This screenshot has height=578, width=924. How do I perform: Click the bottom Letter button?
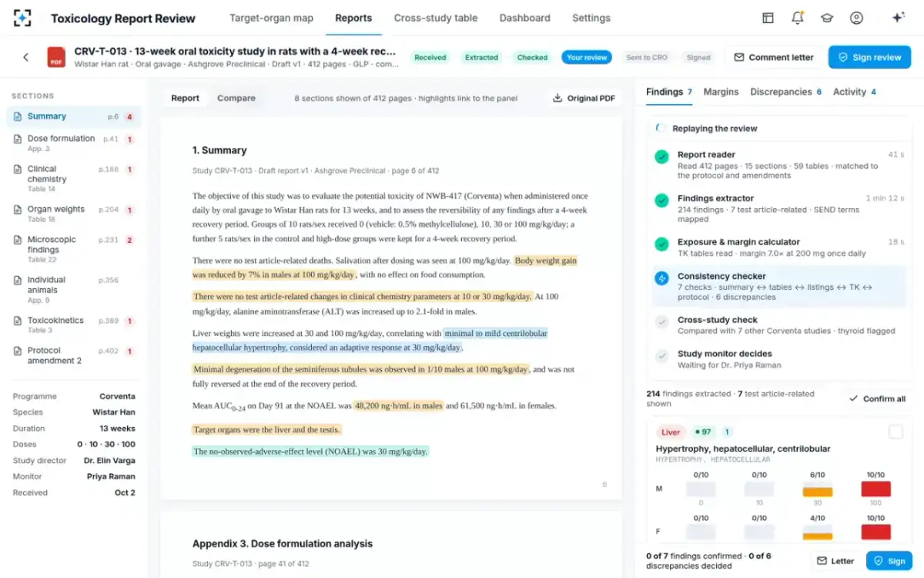pyautogui.click(x=835, y=561)
